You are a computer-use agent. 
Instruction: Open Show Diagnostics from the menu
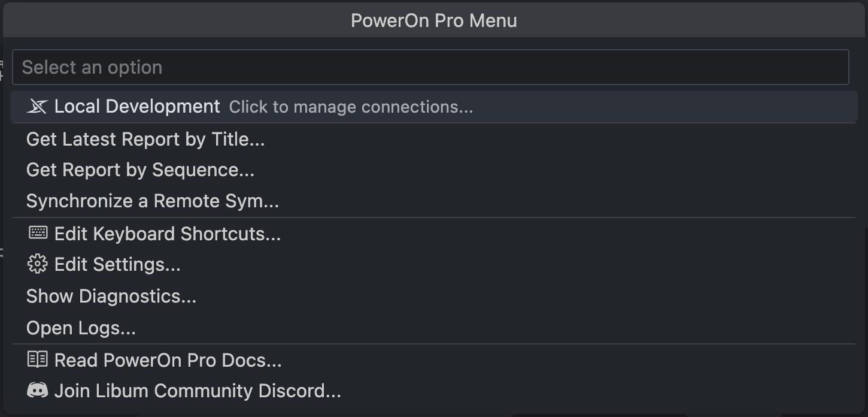coord(111,295)
